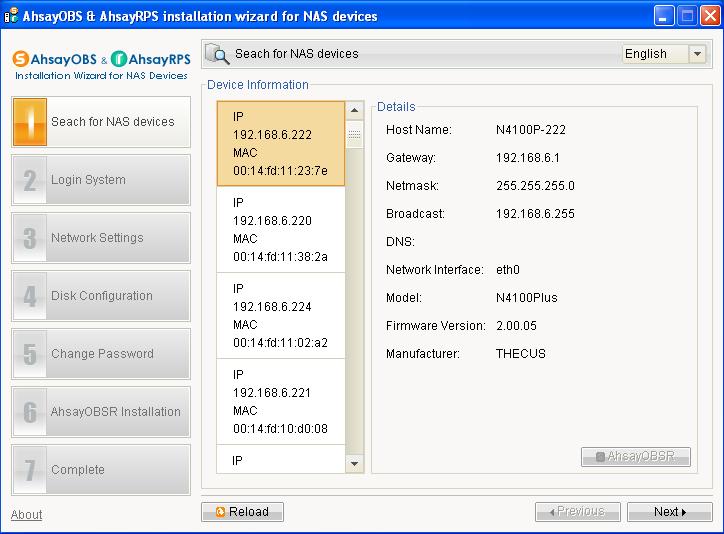This screenshot has height=534, width=724.
Task: Click the step 2 number icon
Action: [30, 180]
